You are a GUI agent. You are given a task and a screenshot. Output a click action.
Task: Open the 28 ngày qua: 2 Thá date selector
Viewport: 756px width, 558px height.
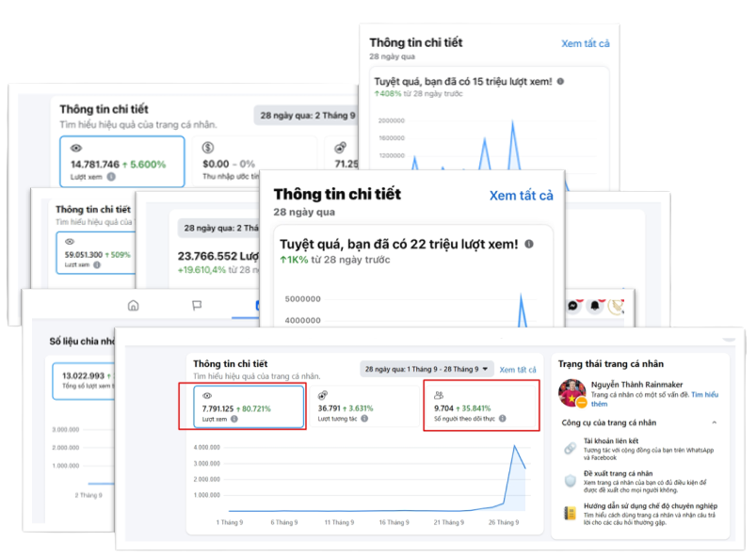point(220,228)
